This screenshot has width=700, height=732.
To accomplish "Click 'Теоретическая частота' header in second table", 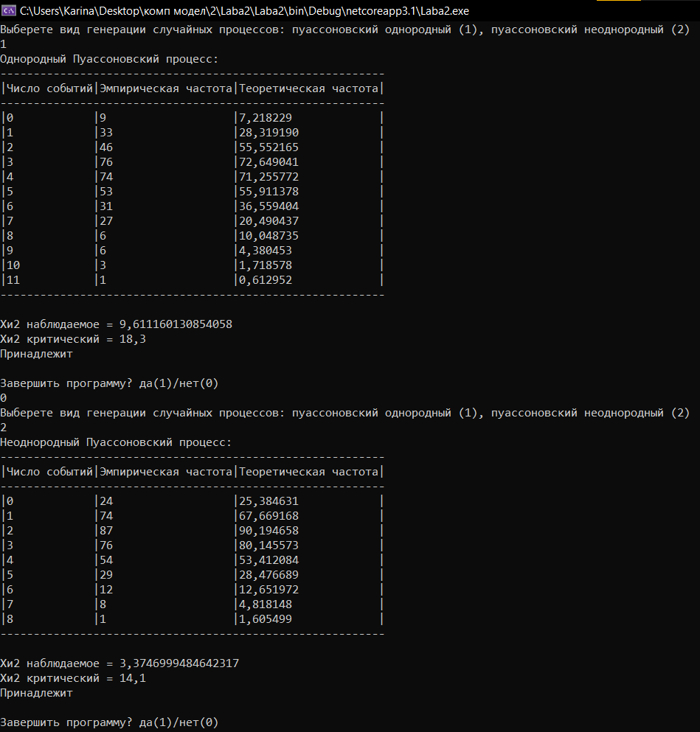I will pyautogui.click(x=308, y=472).
